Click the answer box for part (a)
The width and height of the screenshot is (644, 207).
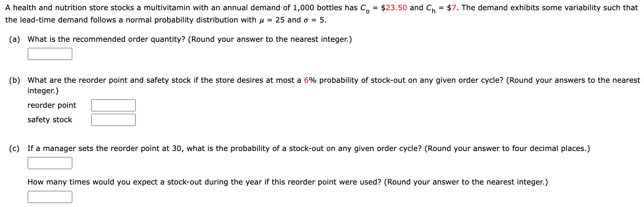[x=50, y=53]
